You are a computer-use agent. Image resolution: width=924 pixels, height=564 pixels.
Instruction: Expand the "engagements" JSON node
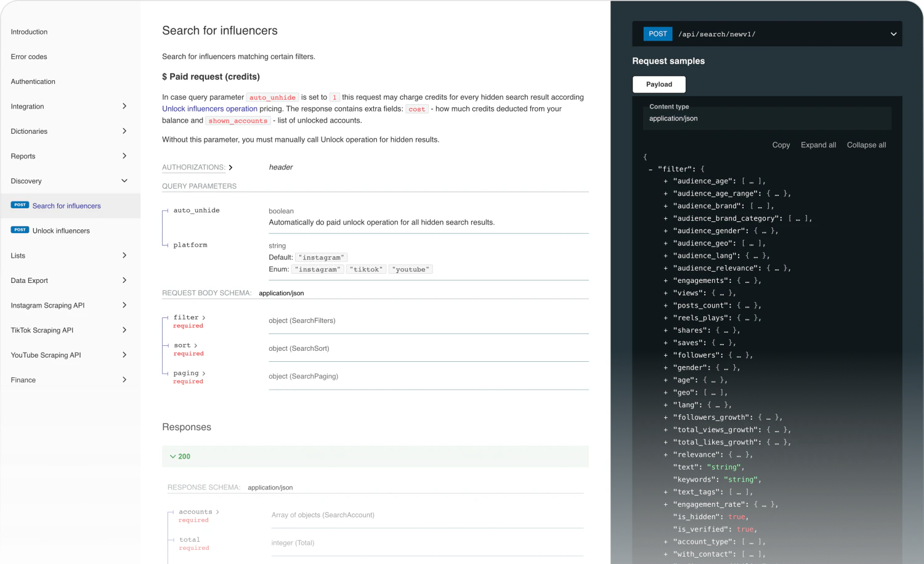(666, 281)
